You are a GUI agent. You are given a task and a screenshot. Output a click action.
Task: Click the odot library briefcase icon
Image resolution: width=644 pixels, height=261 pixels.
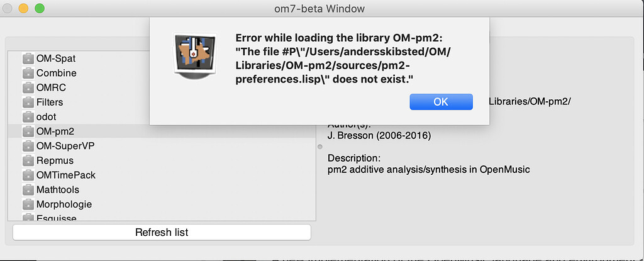[x=28, y=117]
